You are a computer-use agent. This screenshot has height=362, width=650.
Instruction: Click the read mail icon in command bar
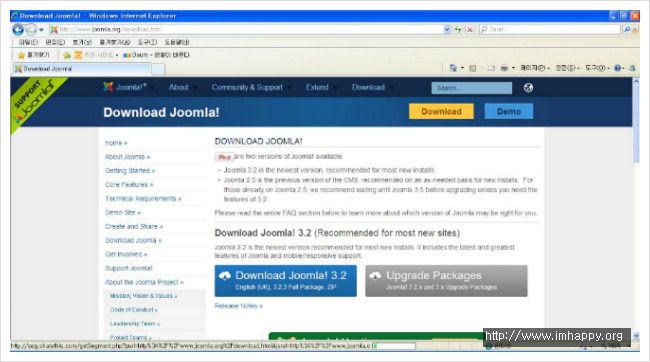coord(491,68)
